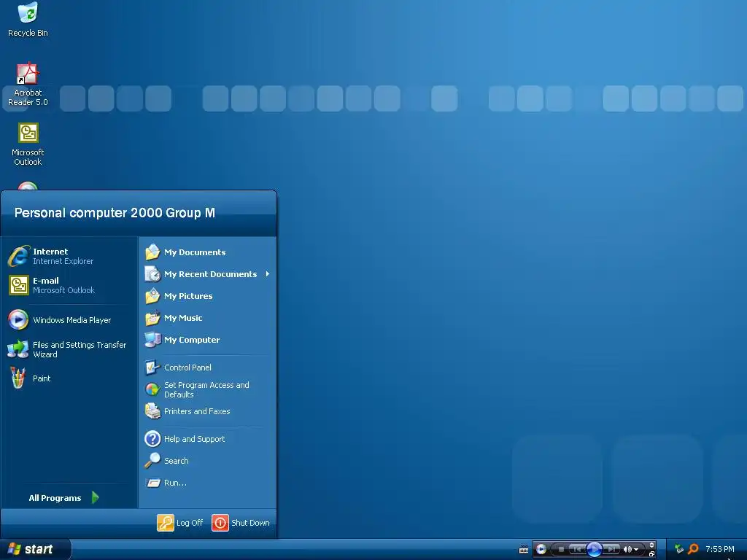Expand All Programs list
Viewport: 747px width, 560px height.
[x=64, y=498]
